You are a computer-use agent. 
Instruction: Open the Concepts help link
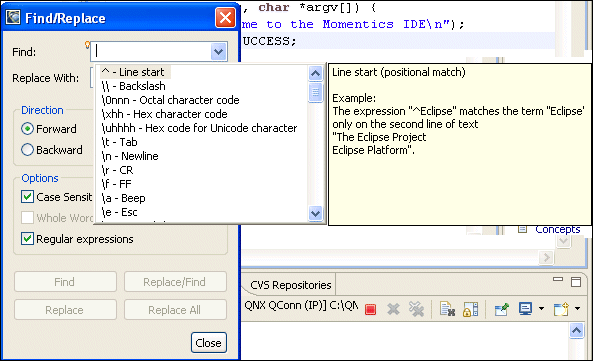[x=557, y=229]
